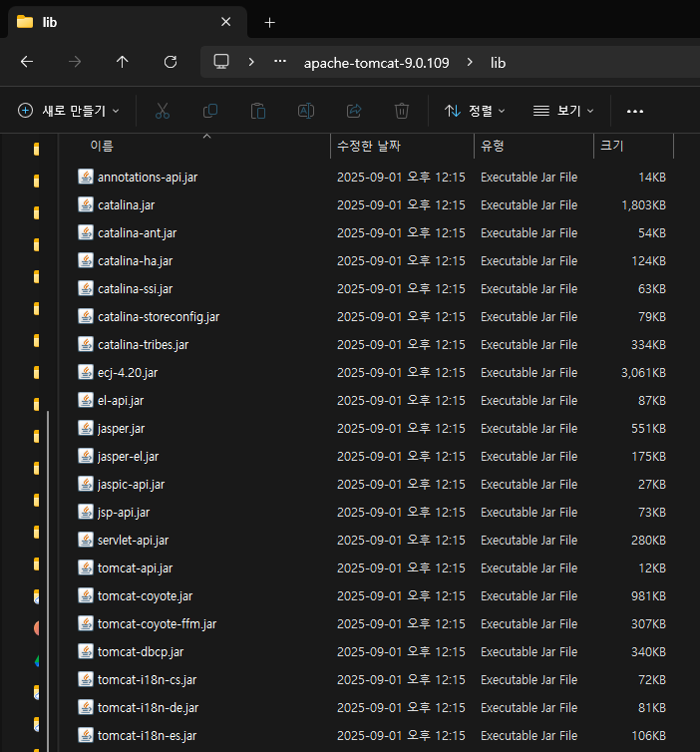The width and height of the screenshot is (700, 752).
Task: Select catalina-ha.jar in file list
Action: 136,261
